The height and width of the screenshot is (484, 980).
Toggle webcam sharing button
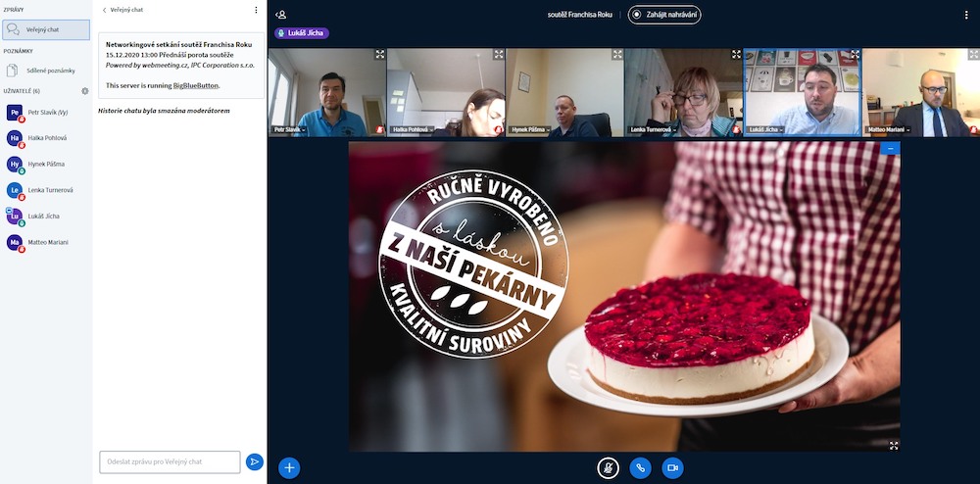672,467
